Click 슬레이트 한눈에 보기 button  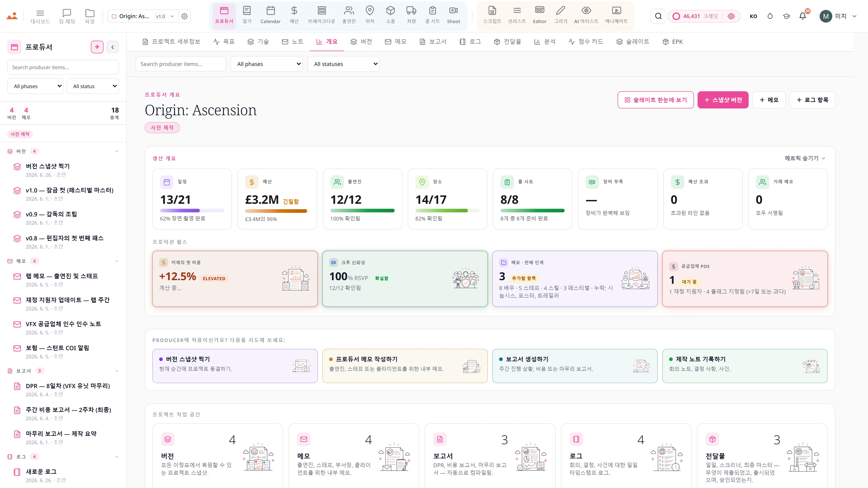point(655,100)
